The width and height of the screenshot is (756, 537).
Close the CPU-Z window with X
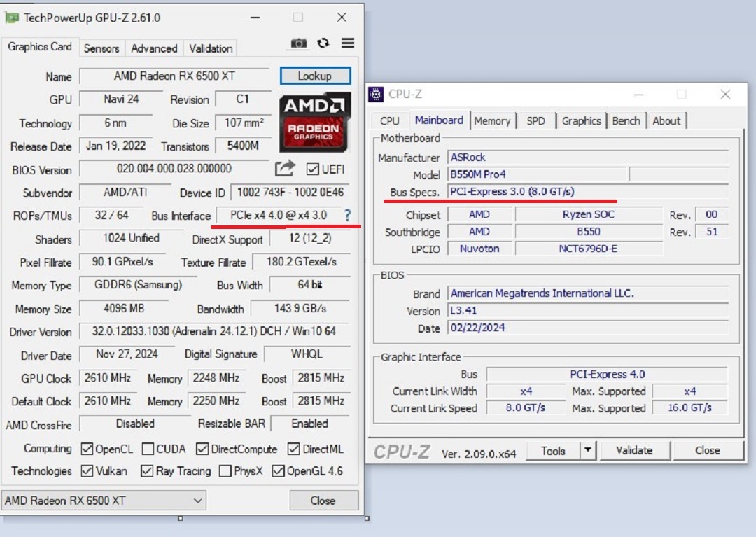[x=725, y=95]
